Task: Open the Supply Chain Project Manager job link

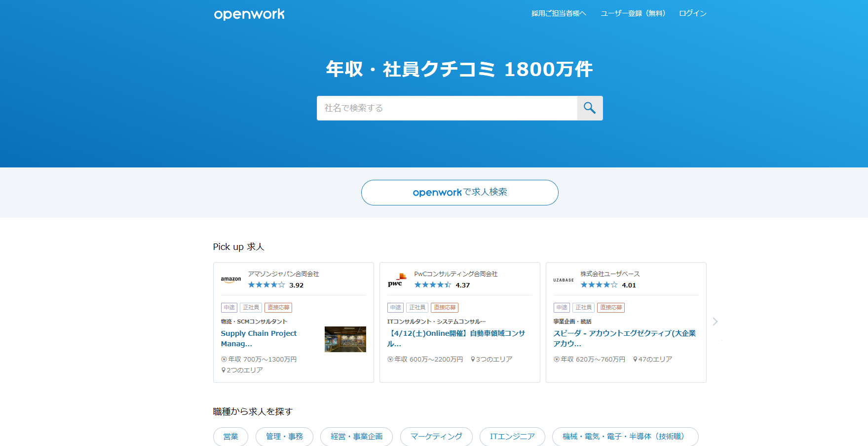Action: (x=259, y=338)
